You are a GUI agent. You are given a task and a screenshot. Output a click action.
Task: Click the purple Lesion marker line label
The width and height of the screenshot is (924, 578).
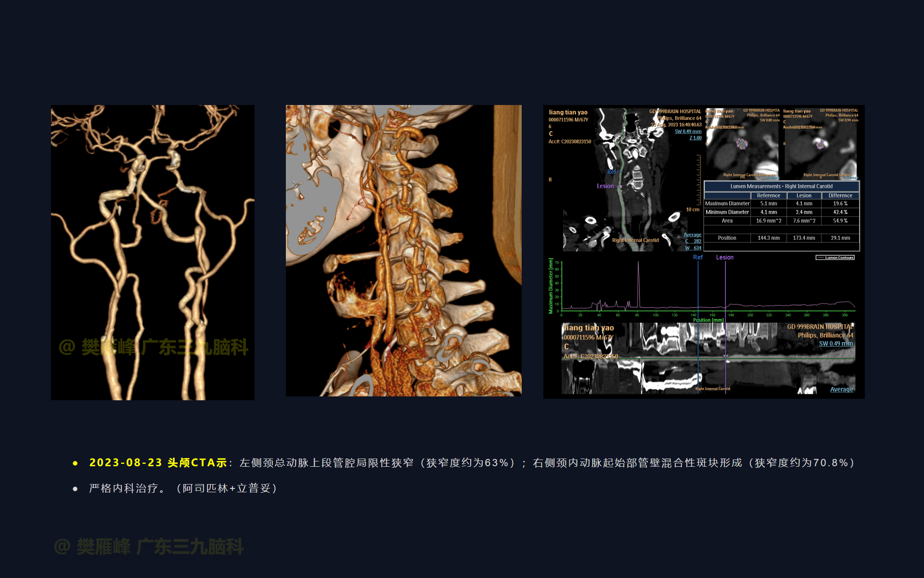[x=724, y=258]
